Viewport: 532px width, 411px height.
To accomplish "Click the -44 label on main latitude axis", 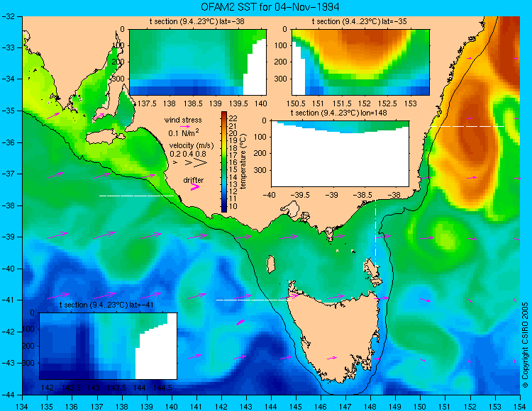I will coord(8,395).
